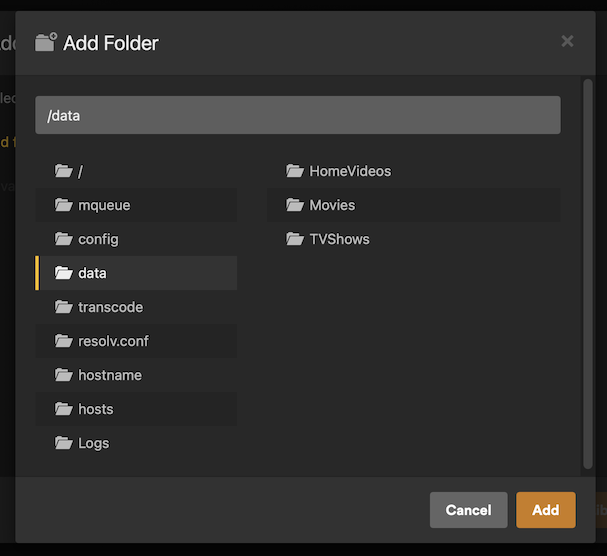Click the root slash folder icon
Viewport: 607px width, 556px height.
tap(63, 171)
